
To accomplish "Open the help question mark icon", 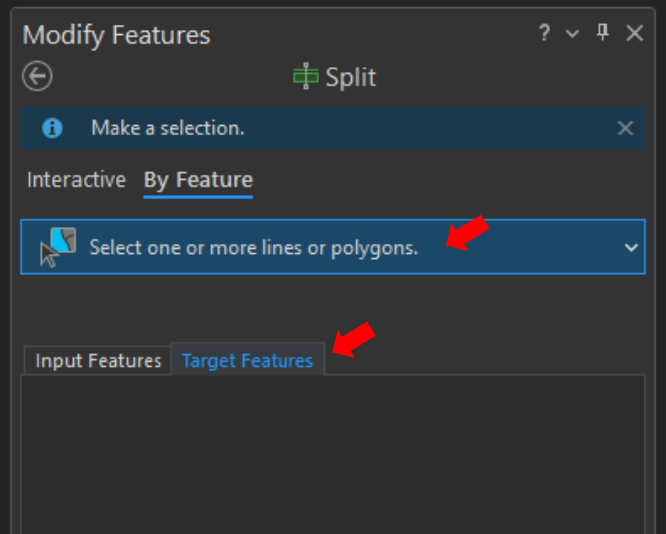I will pyautogui.click(x=544, y=33).
